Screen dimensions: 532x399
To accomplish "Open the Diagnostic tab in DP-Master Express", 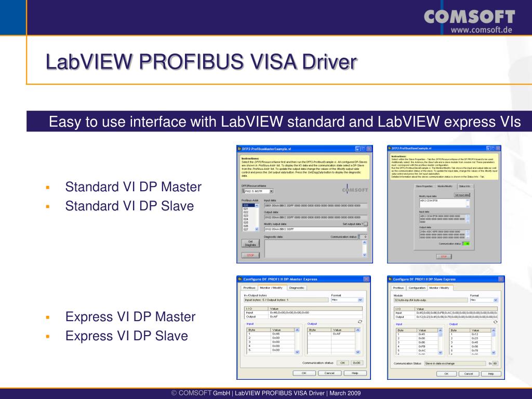I will click(297, 288).
